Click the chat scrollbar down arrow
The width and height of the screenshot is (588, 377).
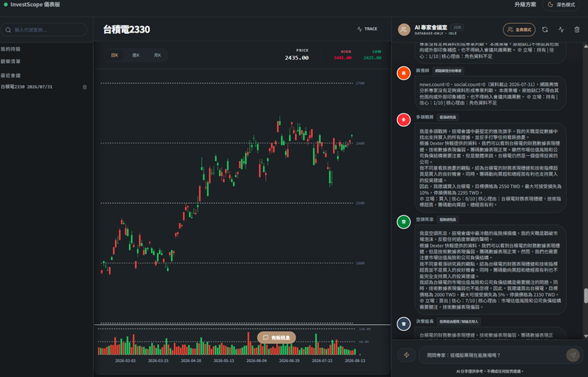pos(585,336)
